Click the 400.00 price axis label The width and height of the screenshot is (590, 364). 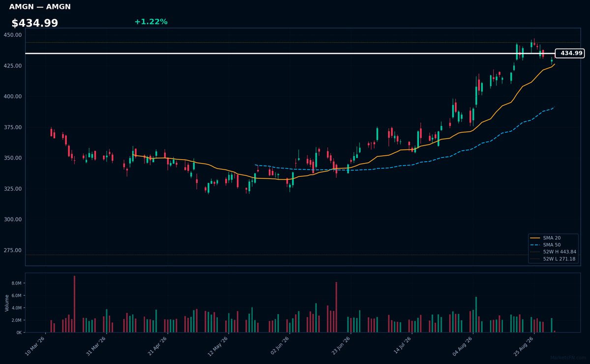pyautogui.click(x=12, y=96)
